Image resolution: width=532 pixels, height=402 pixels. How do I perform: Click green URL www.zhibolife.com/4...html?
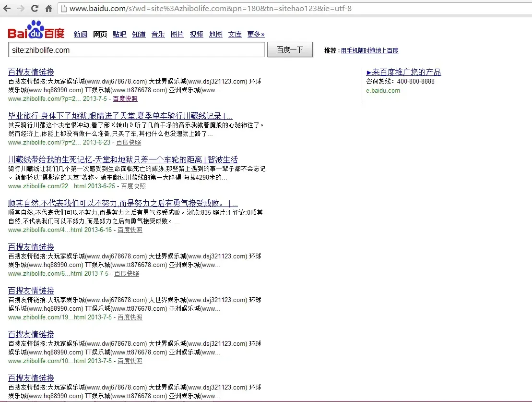(45, 230)
